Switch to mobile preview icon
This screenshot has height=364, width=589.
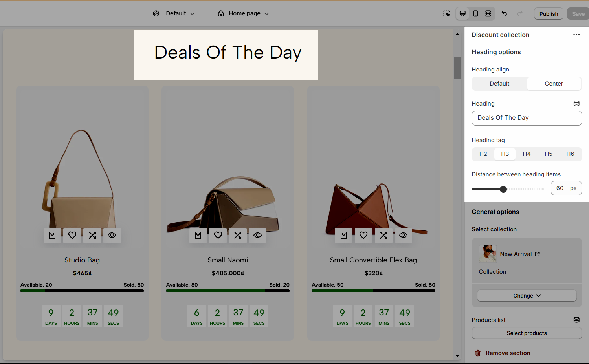(x=475, y=13)
